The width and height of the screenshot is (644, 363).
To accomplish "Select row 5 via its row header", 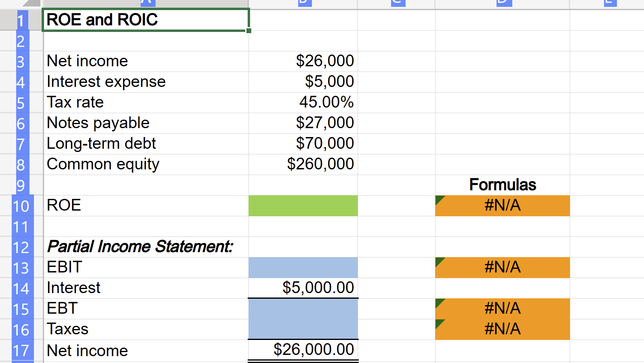I will (x=21, y=103).
